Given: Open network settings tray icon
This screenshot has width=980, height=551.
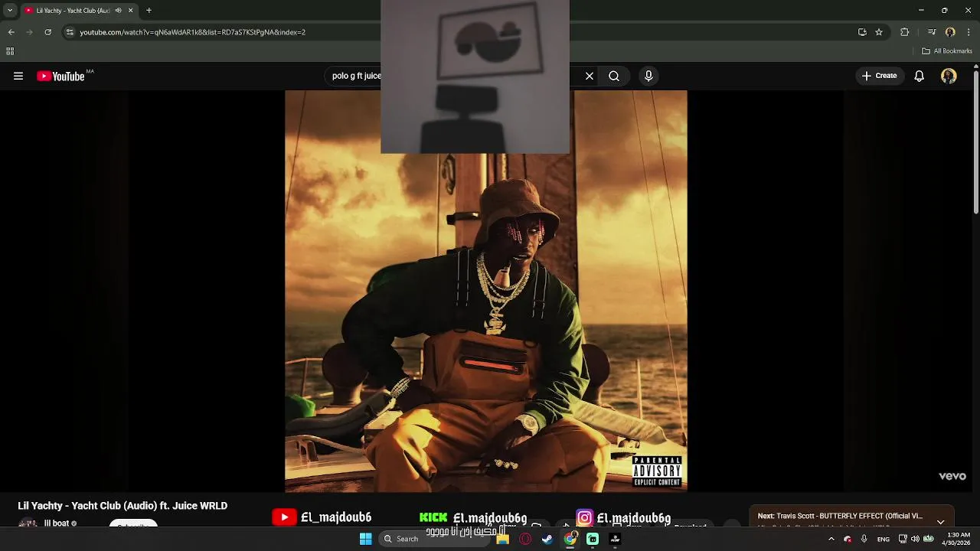Looking at the screenshot, I should (x=903, y=539).
